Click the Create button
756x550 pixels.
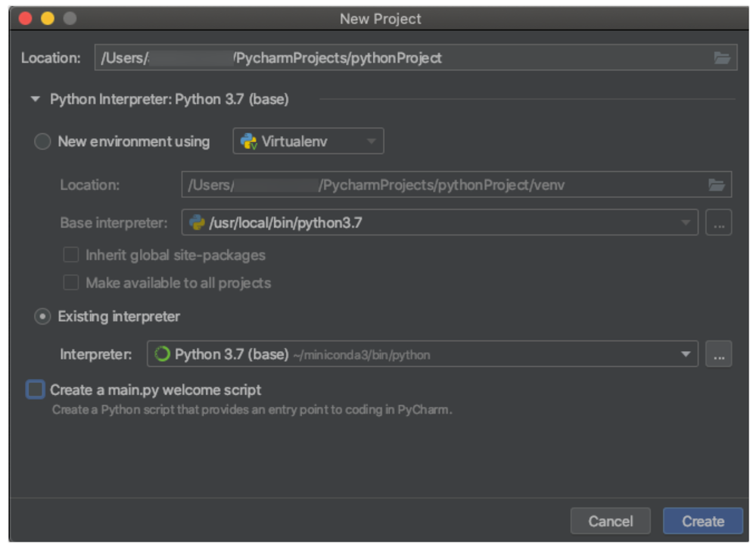(x=702, y=520)
